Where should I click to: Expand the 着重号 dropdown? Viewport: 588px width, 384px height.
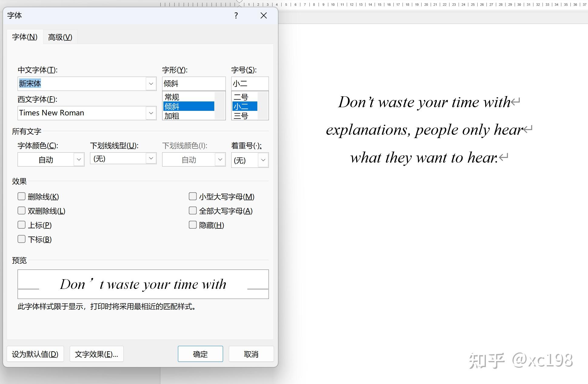(263, 160)
